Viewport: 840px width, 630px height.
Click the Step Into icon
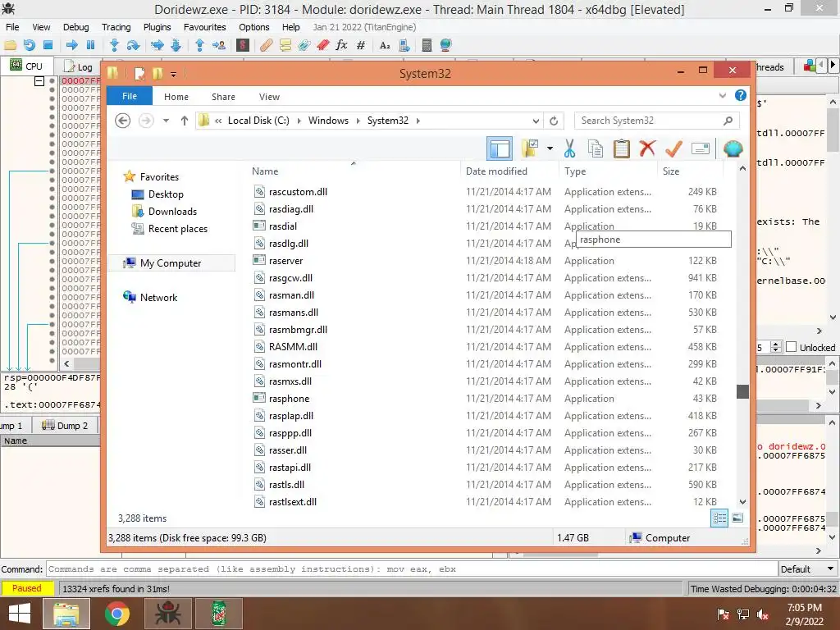pyautogui.click(x=114, y=45)
